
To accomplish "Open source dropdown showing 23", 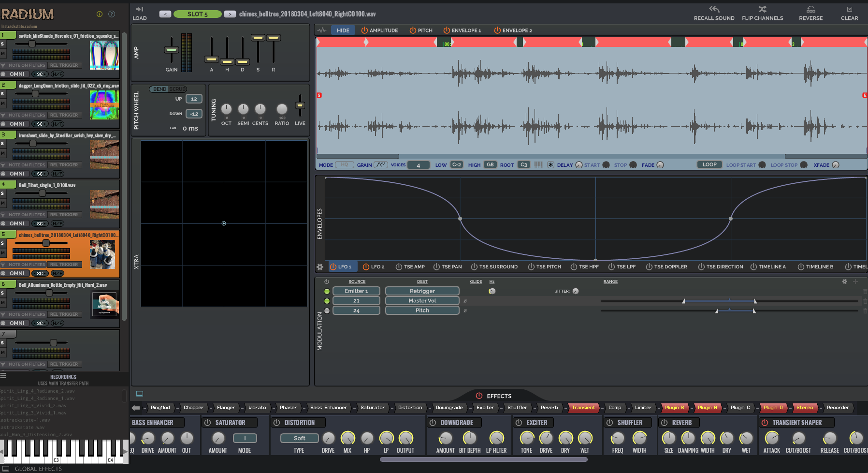I will coord(356,301).
